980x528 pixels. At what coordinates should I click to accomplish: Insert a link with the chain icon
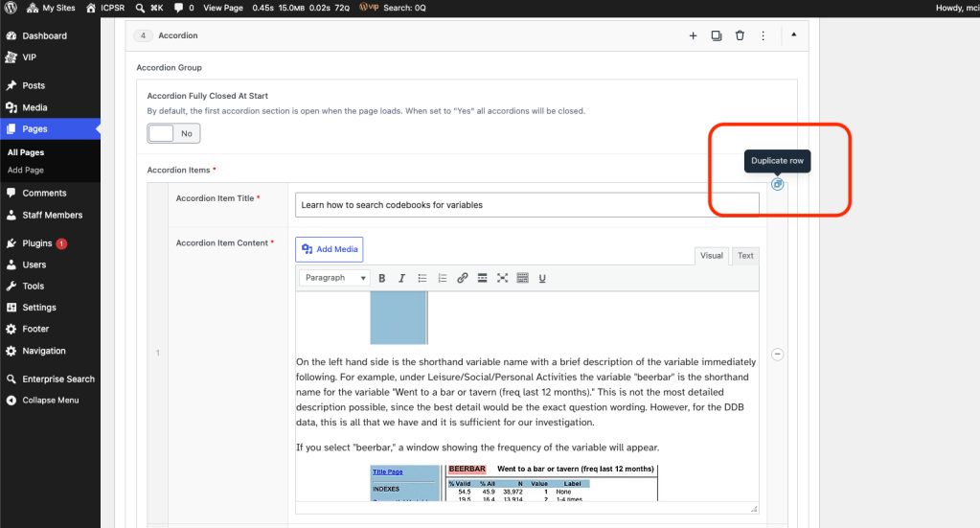(462, 278)
